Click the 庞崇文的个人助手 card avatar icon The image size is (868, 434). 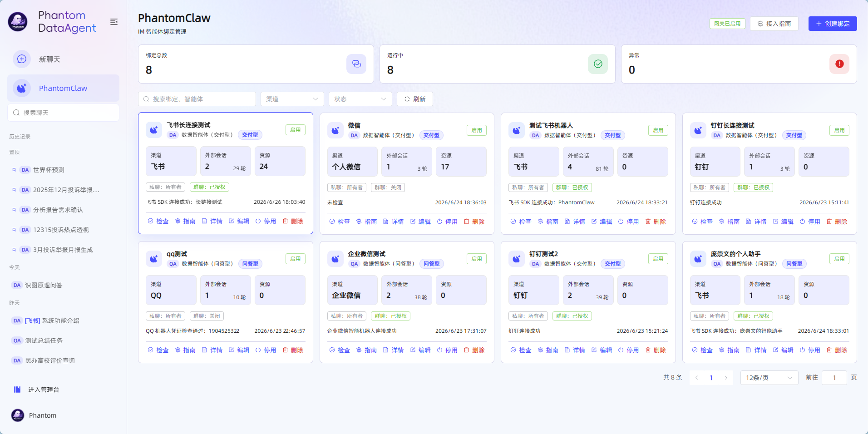click(x=698, y=259)
